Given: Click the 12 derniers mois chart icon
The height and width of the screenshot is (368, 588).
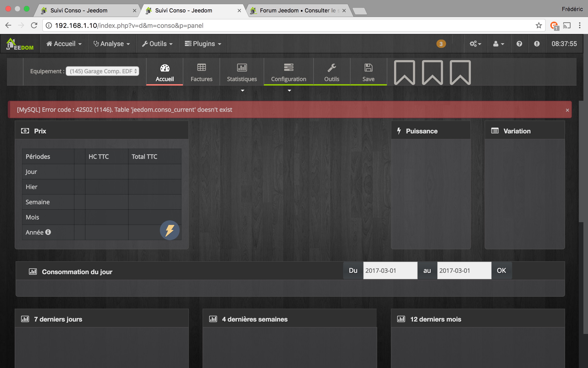Looking at the screenshot, I should click(401, 319).
